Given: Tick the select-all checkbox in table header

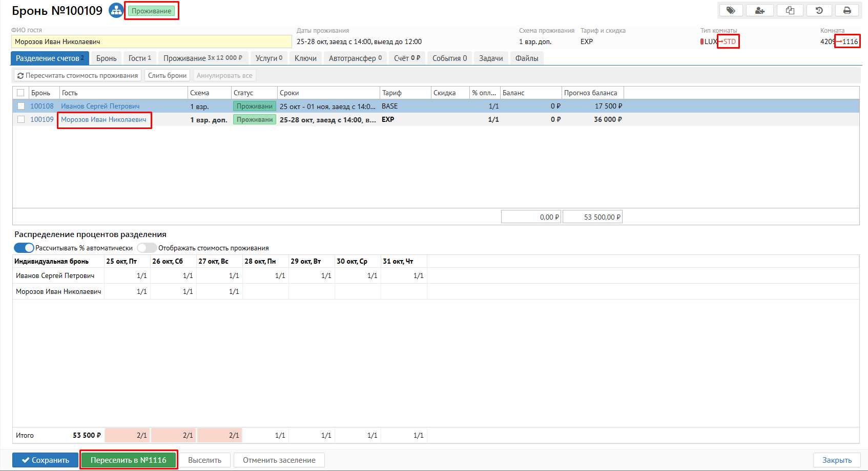Looking at the screenshot, I should (x=21, y=93).
